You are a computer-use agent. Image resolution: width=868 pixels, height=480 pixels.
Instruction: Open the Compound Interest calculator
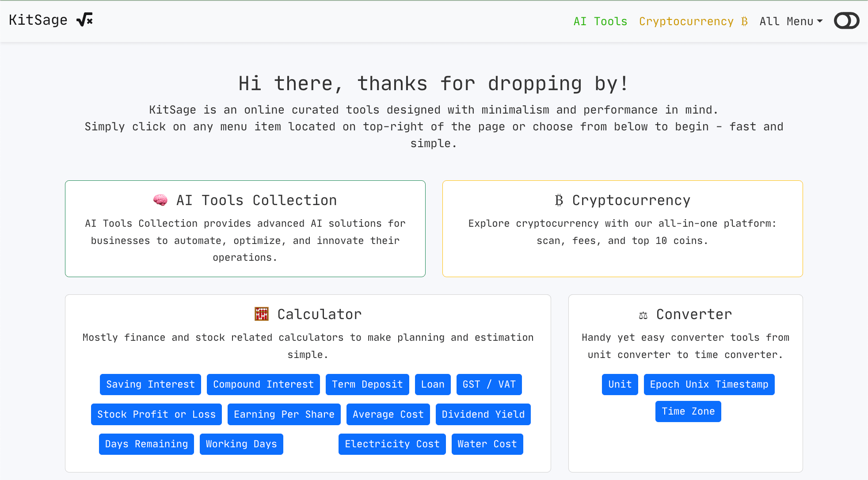click(263, 385)
